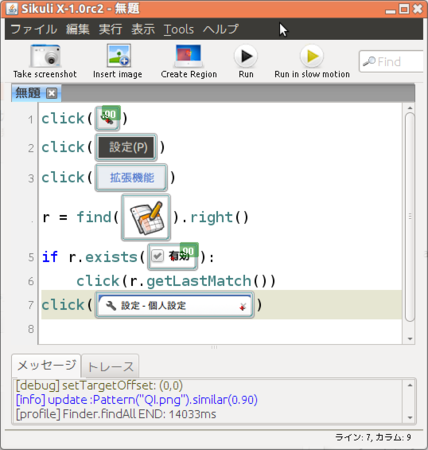This screenshot has width=428, height=450.
Task: Click the message pane scroll down arrow
Action: pos(410,417)
